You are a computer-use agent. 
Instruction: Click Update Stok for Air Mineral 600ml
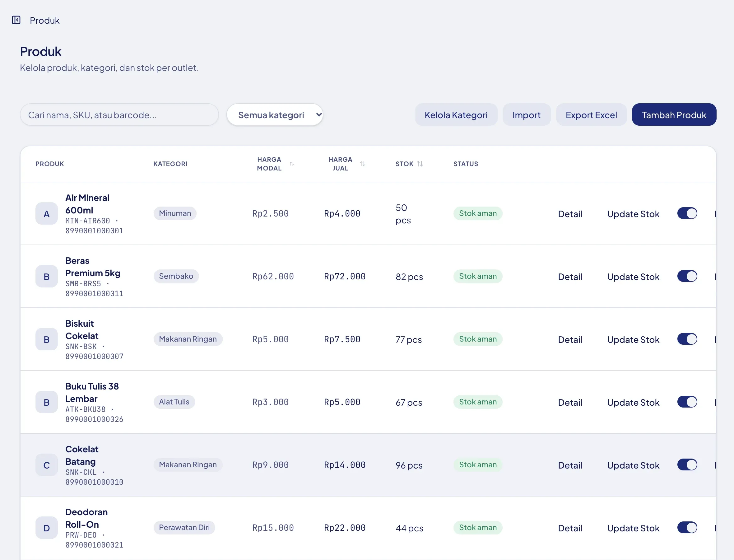pyautogui.click(x=633, y=214)
